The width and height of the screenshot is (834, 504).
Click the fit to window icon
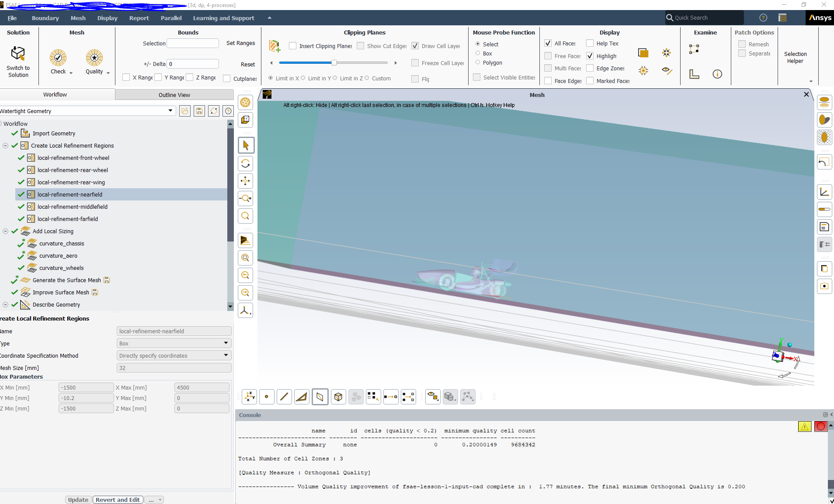coord(246,216)
